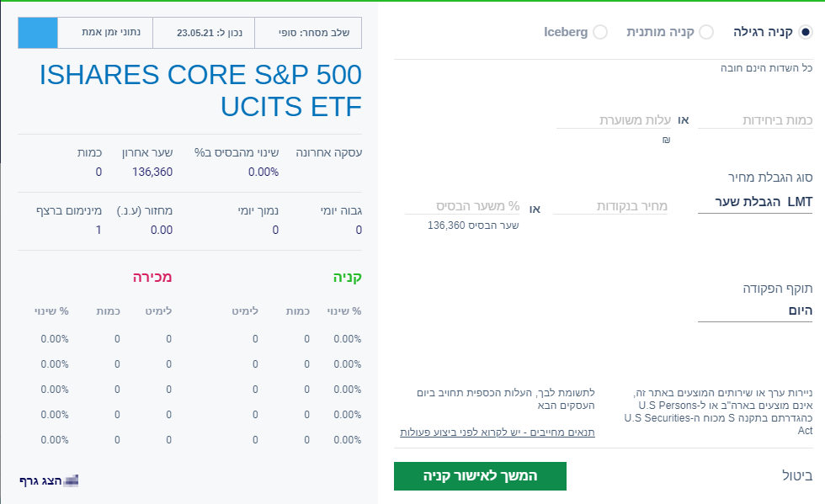Click the 'מחיר בנקודות' price input field

(610, 206)
